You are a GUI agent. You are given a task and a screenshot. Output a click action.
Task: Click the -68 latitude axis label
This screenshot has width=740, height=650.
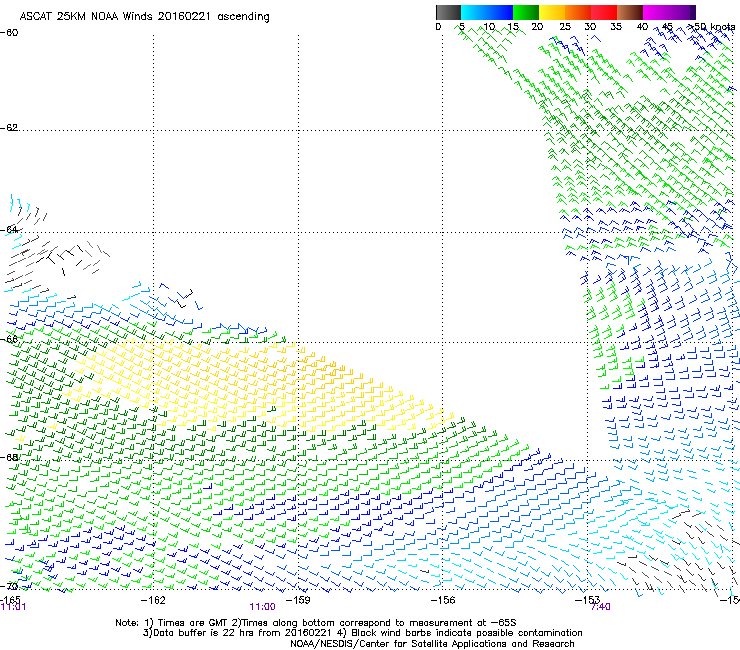point(9,457)
